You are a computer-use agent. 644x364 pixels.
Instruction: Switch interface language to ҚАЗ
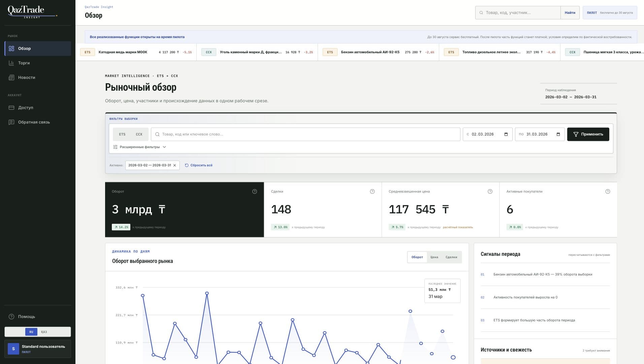(44, 332)
